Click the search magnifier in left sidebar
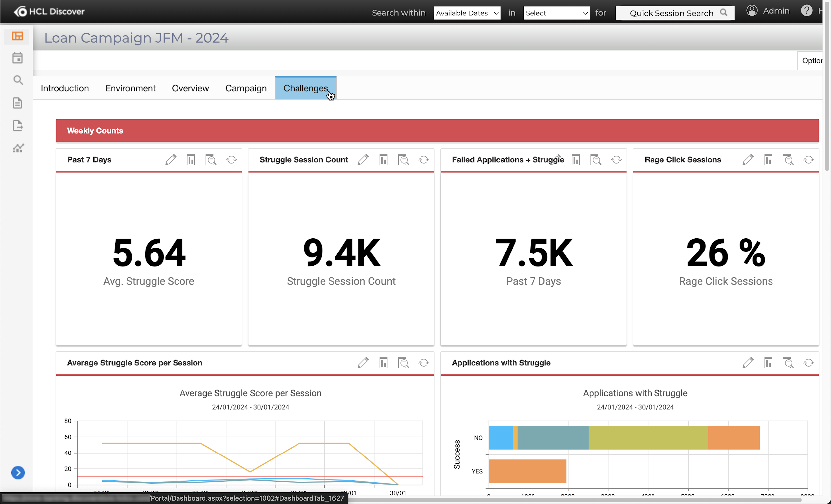The width and height of the screenshot is (831, 504). pos(18,80)
